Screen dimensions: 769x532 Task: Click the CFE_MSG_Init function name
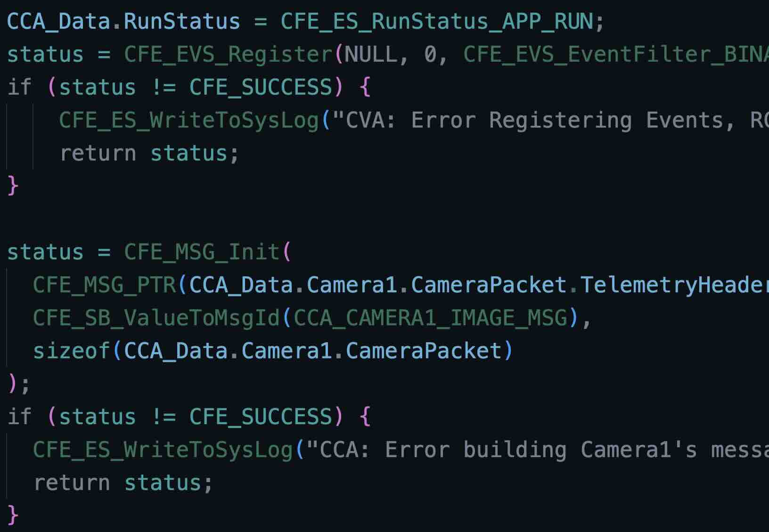(202, 252)
